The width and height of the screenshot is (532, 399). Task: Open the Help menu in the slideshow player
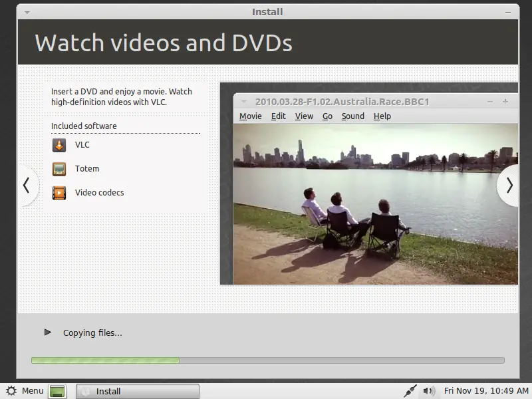(x=382, y=116)
